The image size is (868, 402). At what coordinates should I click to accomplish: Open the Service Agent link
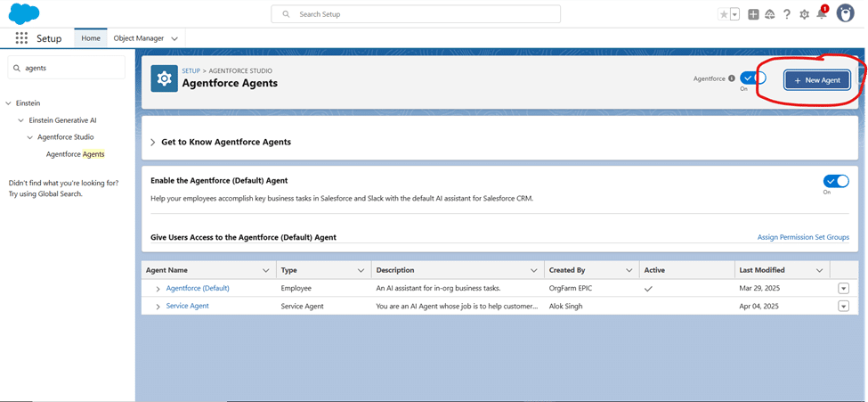[188, 306]
